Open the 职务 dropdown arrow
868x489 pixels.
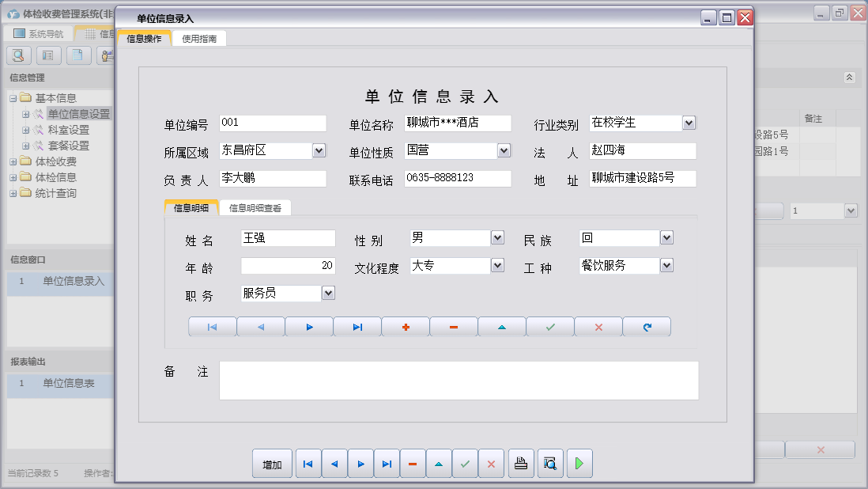[328, 293]
